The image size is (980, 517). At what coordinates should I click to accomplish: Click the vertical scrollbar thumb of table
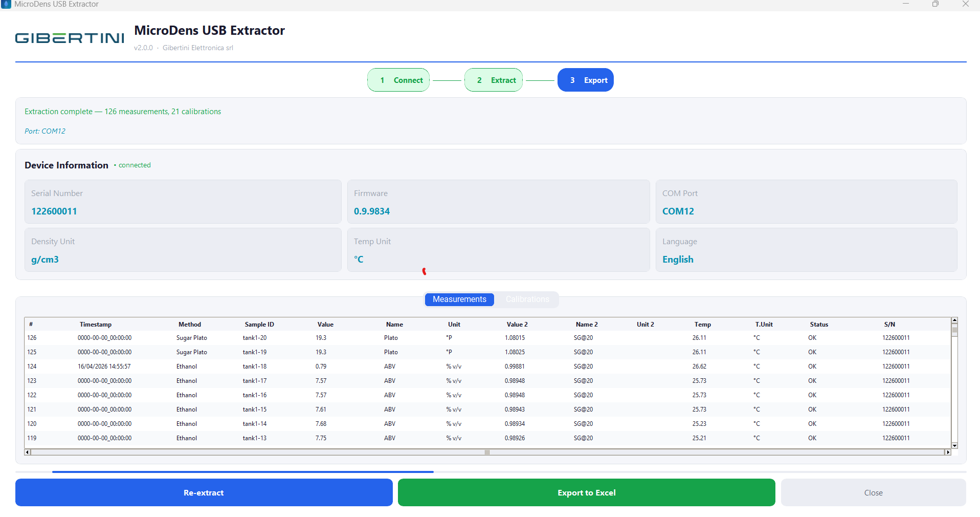(x=954, y=330)
